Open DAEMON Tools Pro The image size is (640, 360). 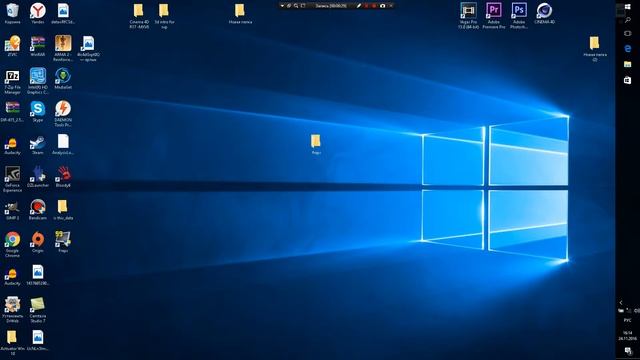coord(63,114)
